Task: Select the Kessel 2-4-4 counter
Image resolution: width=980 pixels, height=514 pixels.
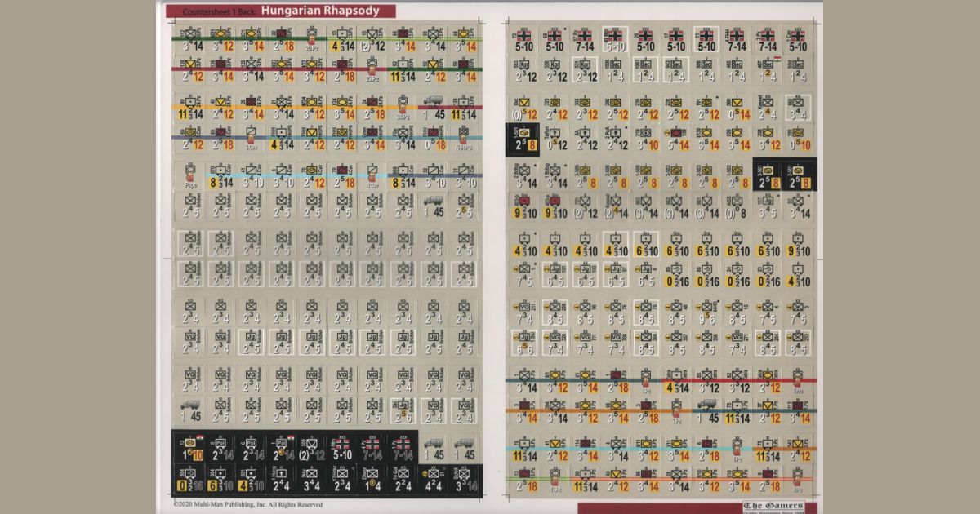Action: [766, 108]
